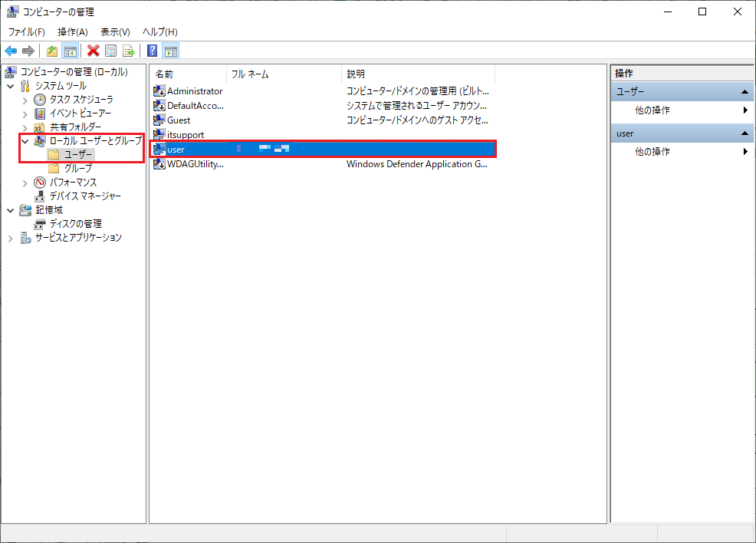The image size is (756, 543).
Task: Expand the タスク スケジューラ node
Action: [25, 100]
